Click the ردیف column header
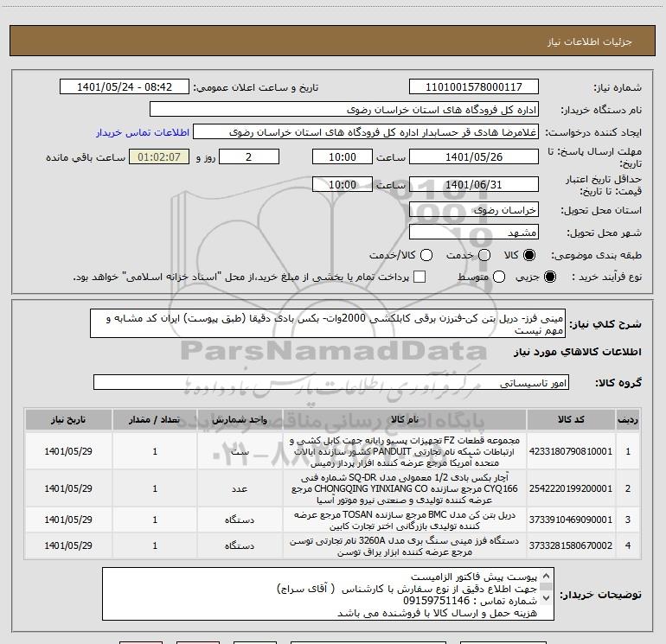The height and width of the screenshot is (644, 666). [628, 419]
